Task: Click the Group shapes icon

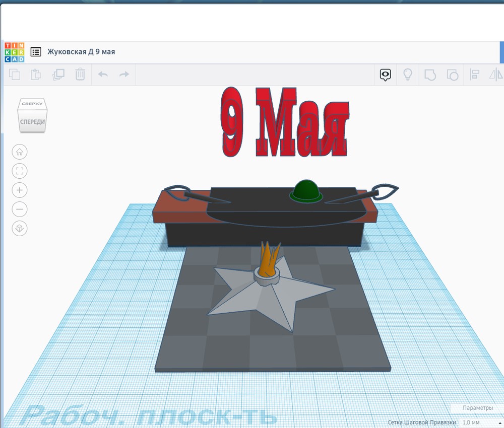Action: point(430,75)
